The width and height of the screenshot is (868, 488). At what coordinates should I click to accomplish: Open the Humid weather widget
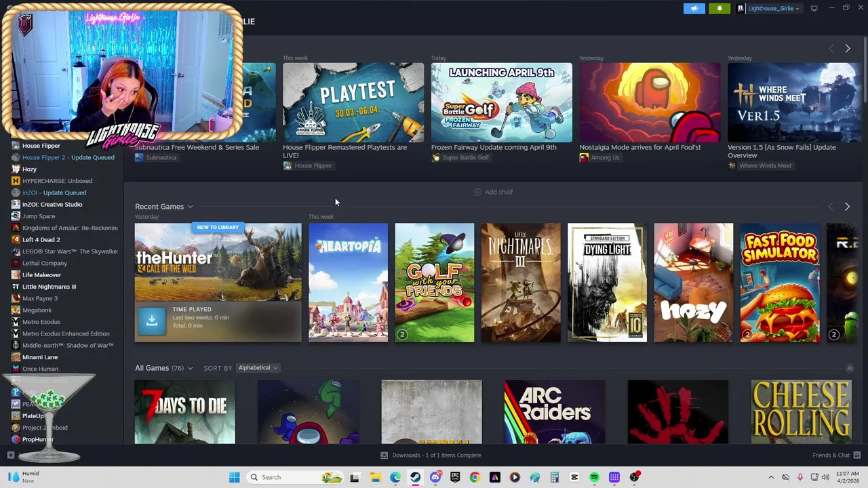coord(23,477)
